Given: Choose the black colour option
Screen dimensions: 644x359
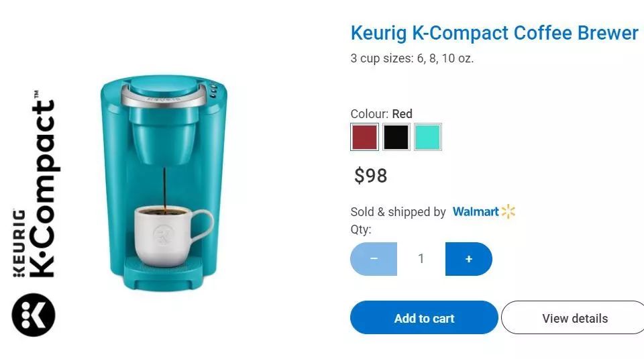Looking at the screenshot, I should [x=396, y=137].
